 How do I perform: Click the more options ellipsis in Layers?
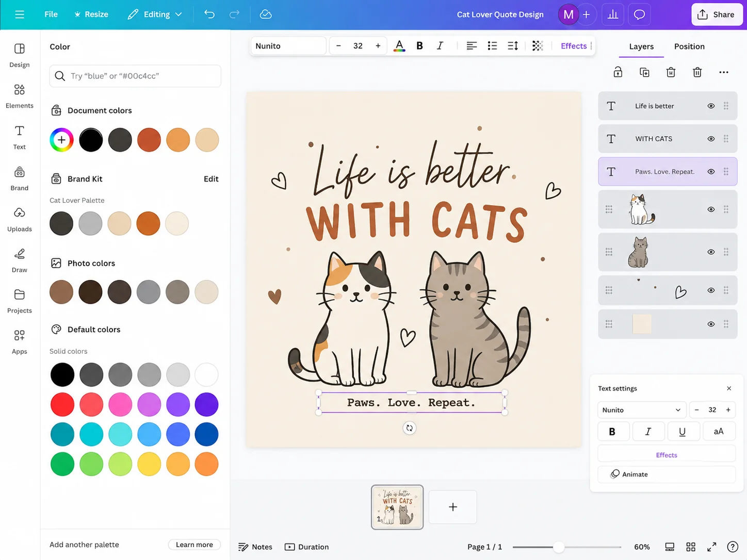point(724,72)
